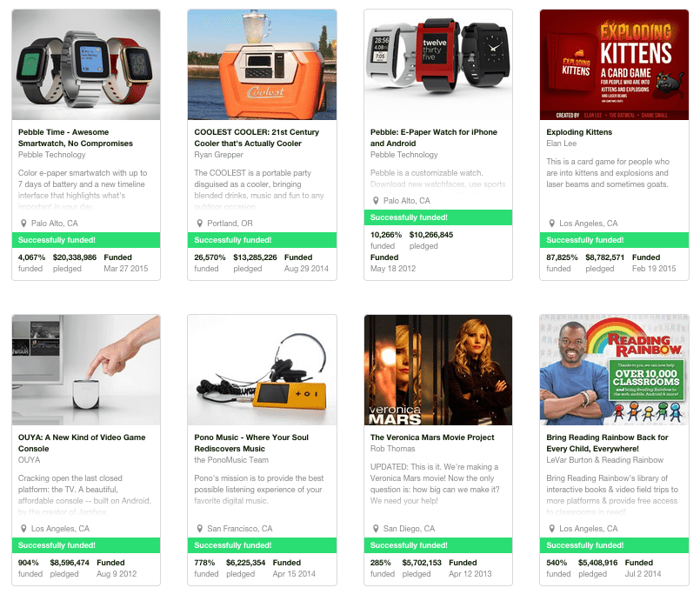Click location pin icon beside Portland, OR
Image resolution: width=700 pixels, height=601 pixels.
[x=199, y=224]
